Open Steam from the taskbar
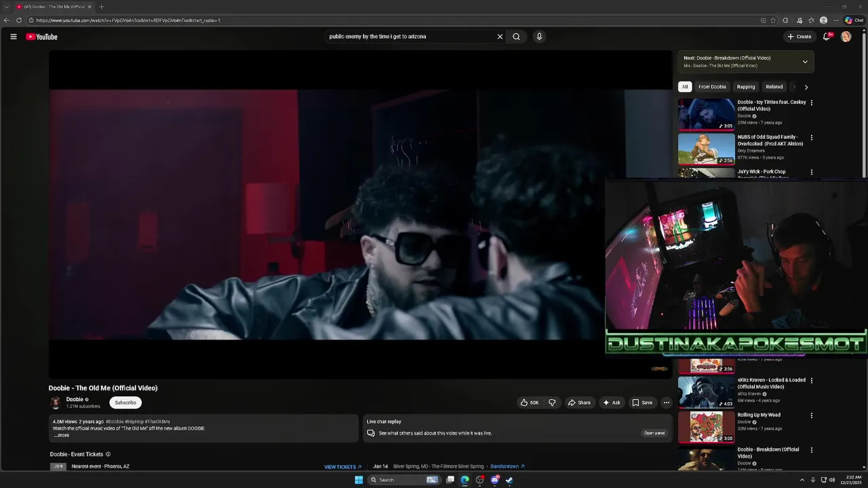The height and width of the screenshot is (488, 868). tap(509, 480)
